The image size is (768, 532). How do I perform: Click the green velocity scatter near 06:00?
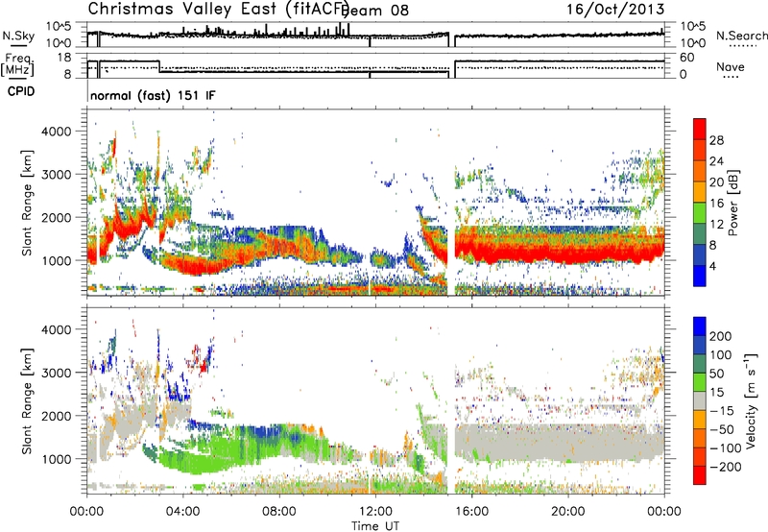coord(230,448)
